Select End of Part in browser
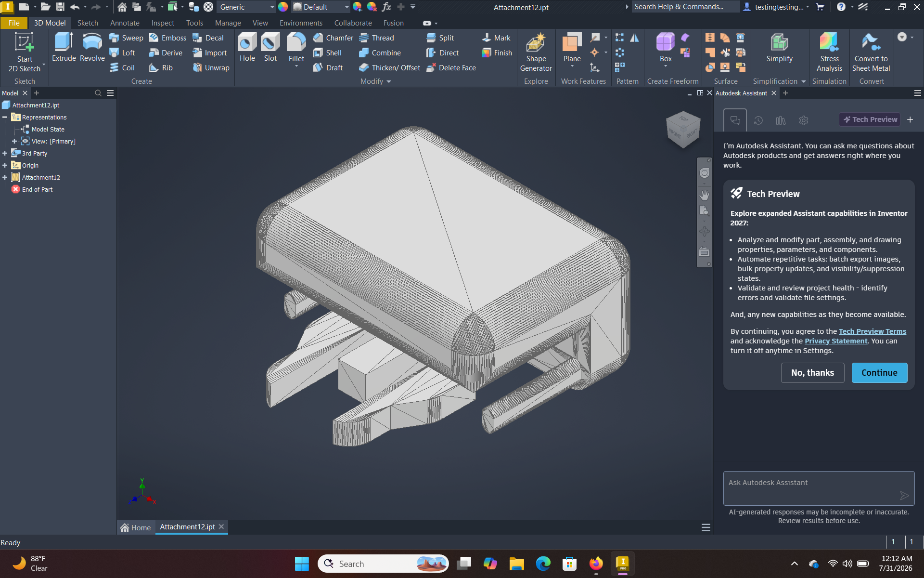924x578 pixels. (x=37, y=189)
